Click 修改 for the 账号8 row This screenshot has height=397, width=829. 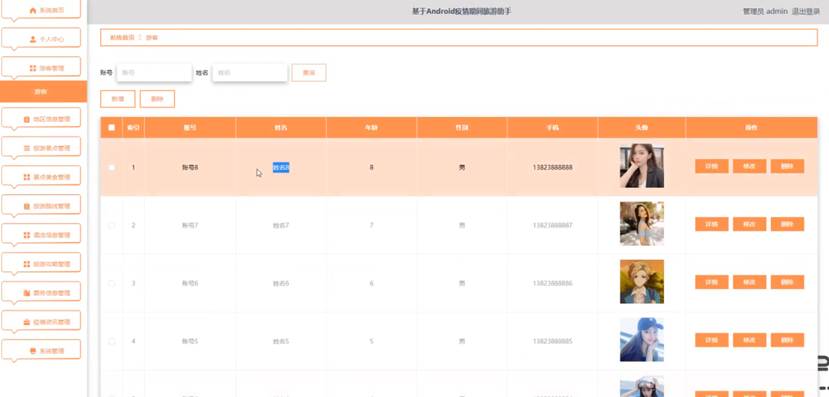(749, 167)
